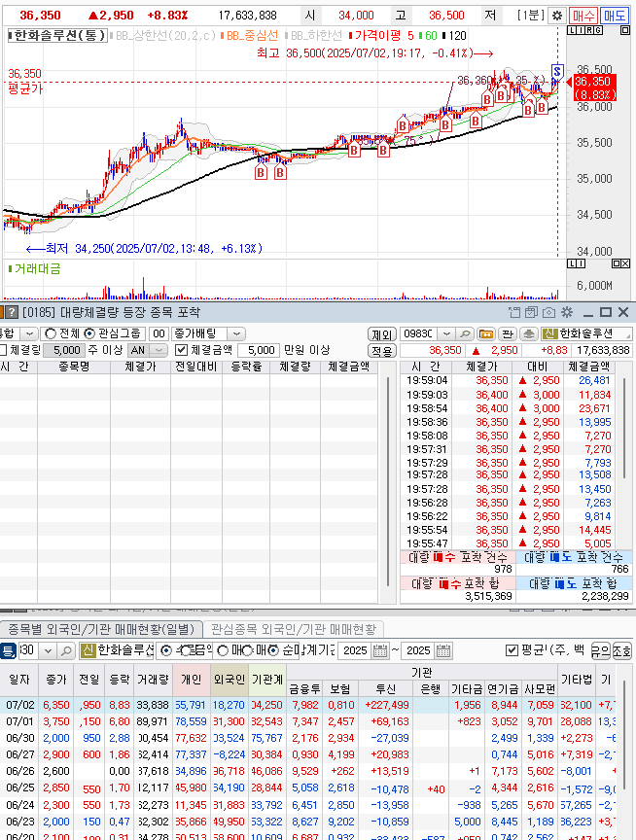636x840 pixels.
Task: Select the 07/02 row in daily table
Action: point(308,705)
